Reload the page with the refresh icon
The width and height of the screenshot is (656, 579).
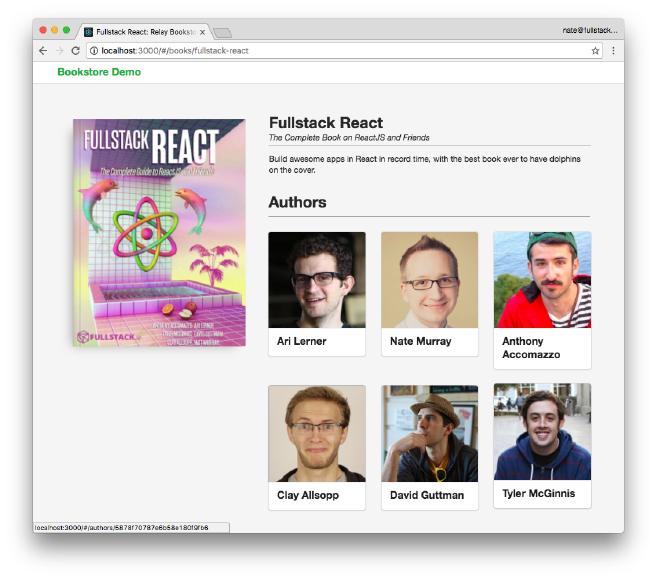click(76, 51)
